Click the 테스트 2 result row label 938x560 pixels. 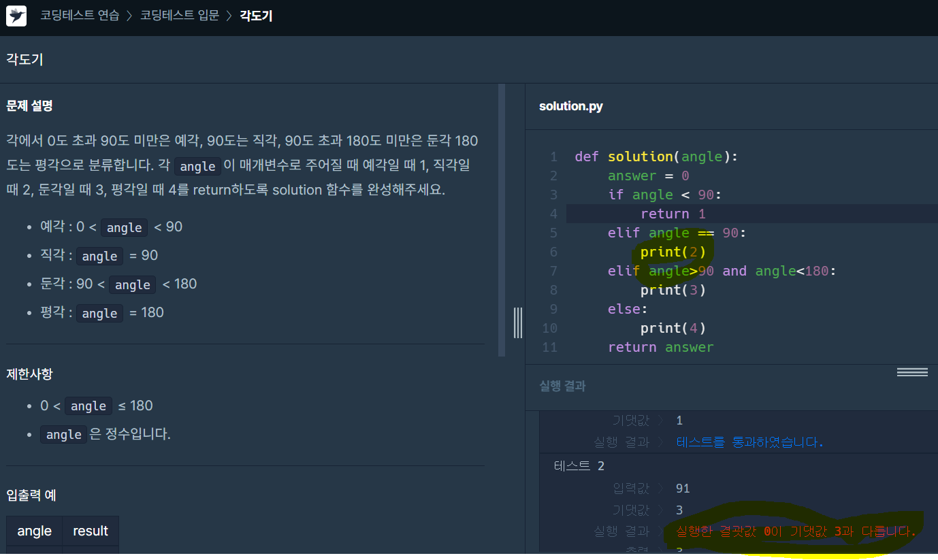coord(579,466)
